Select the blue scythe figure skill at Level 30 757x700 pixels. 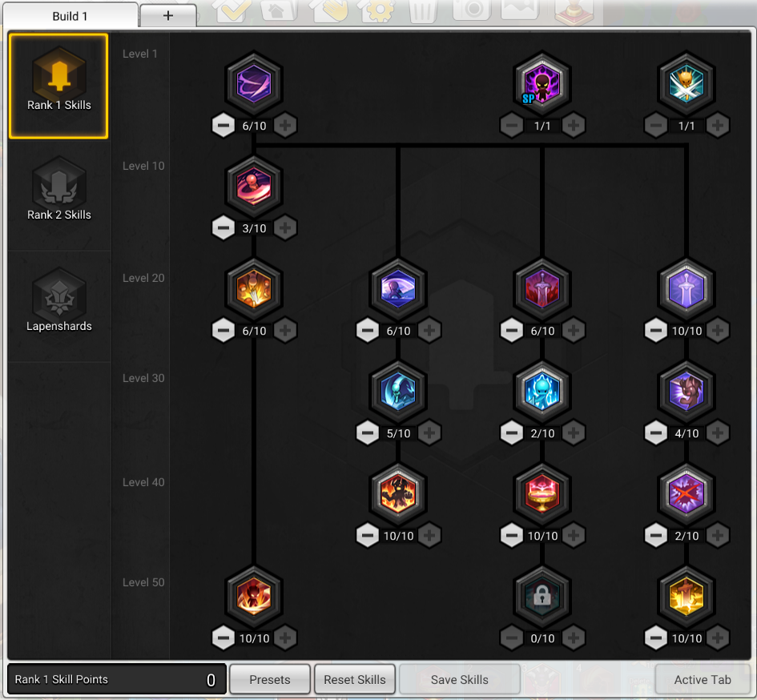[x=398, y=391]
